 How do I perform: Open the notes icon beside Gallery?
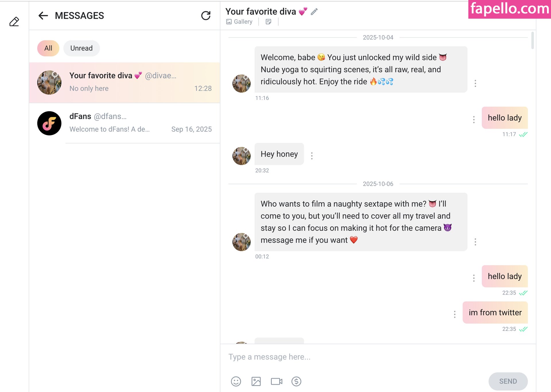(268, 22)
